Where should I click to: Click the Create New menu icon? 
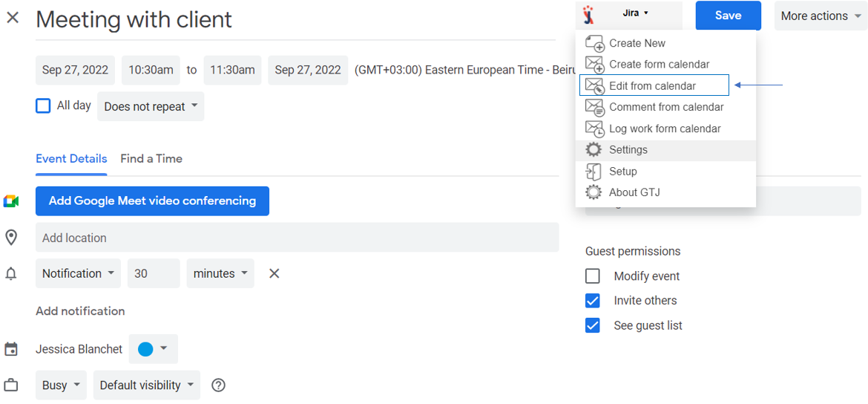[594, 43]
